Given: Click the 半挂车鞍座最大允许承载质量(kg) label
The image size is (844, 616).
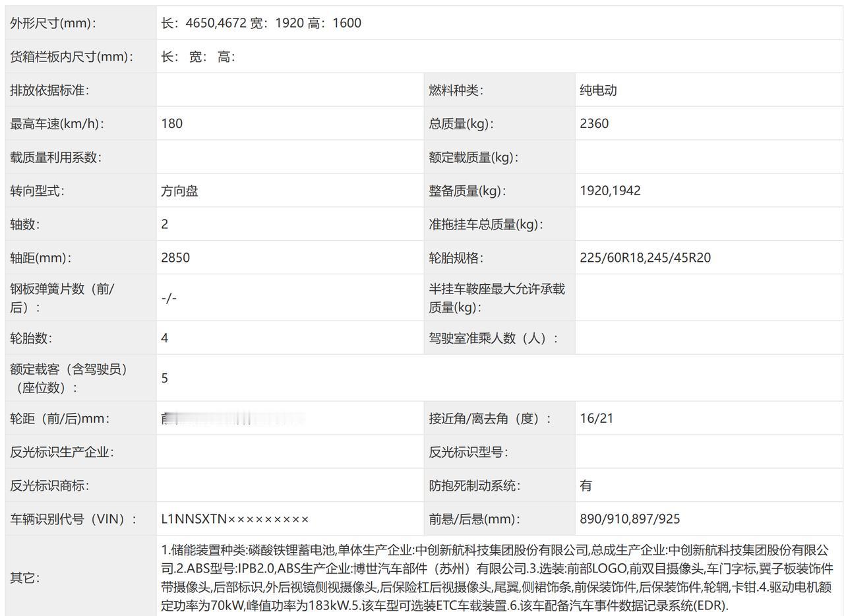Looking at the screenshot, I should (497, 298).
